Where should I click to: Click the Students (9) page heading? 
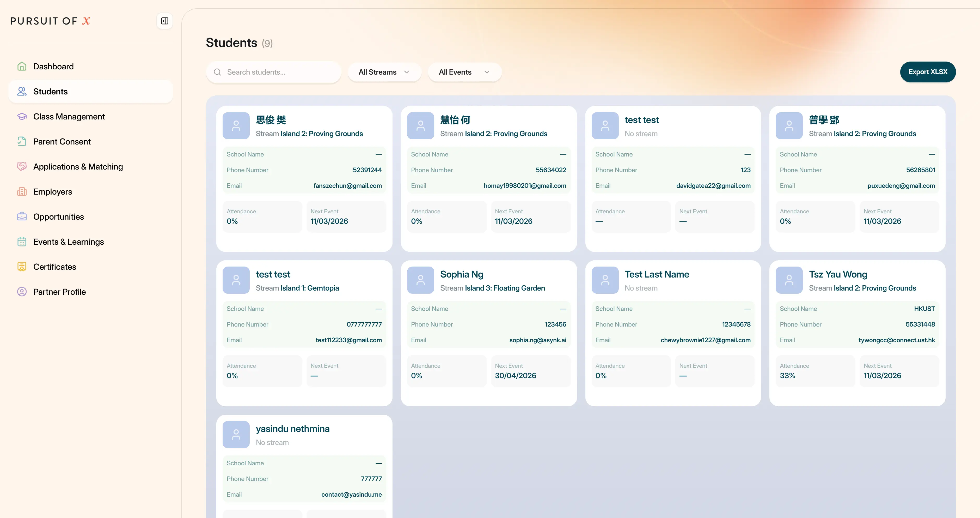click(239, 43)
